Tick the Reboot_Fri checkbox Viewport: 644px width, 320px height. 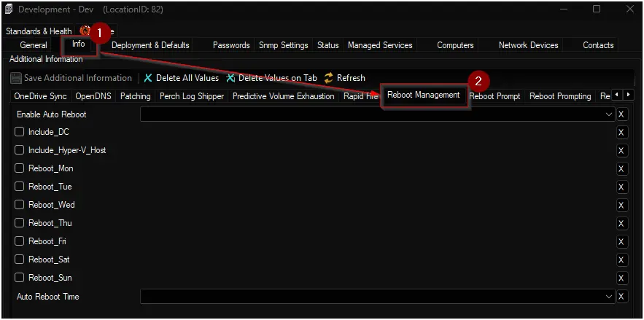coord(19,241)
